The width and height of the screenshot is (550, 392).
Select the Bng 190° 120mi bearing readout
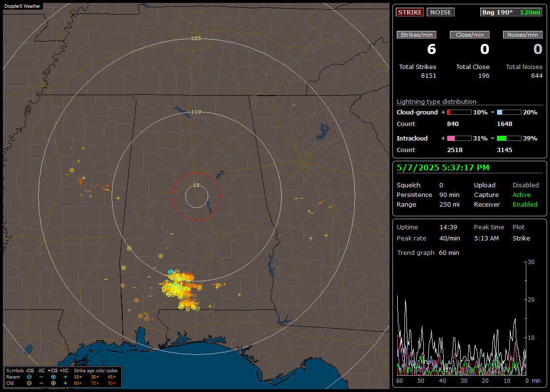511,12
